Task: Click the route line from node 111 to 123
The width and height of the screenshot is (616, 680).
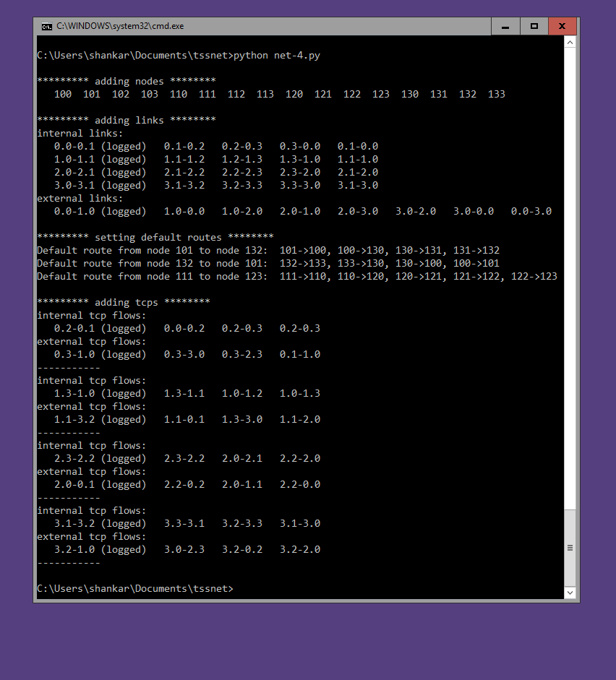Action: pos(297,277)
